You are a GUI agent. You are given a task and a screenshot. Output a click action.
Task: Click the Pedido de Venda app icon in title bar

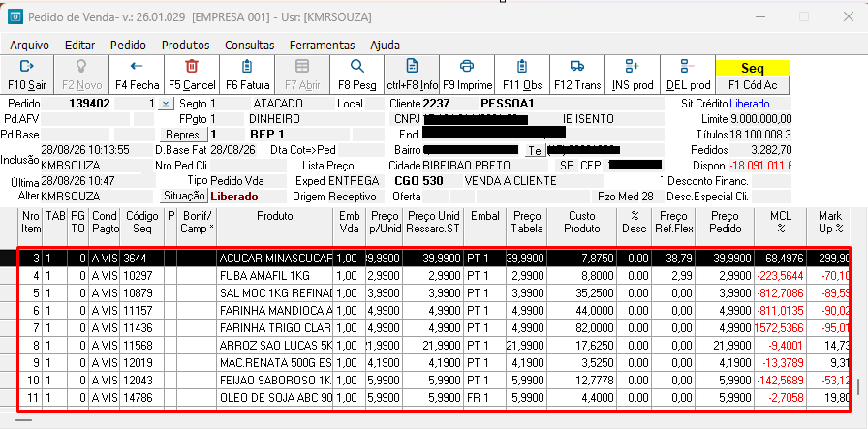[x=15, y=16]
